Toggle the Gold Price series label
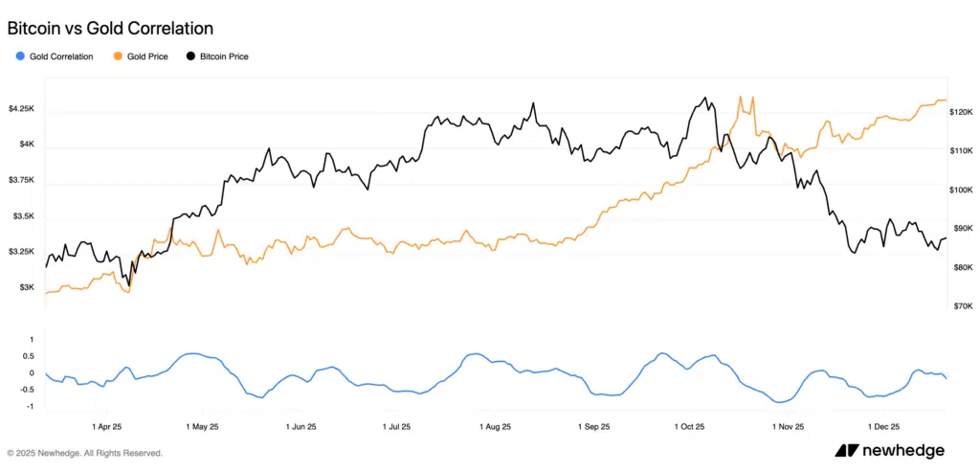This screenshot has height=472, width=980. click(147, 56)
